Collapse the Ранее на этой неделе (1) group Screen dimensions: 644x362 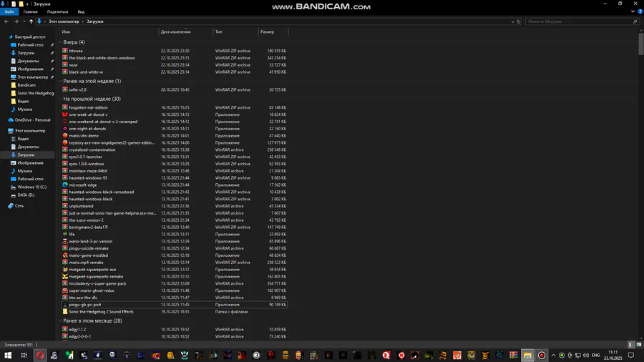point(60,81)
